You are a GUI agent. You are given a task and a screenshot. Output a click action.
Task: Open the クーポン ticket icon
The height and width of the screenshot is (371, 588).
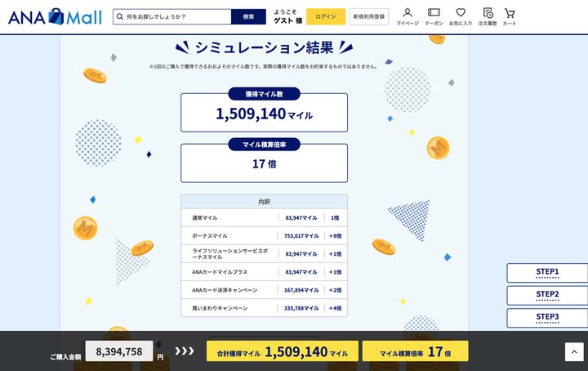click(434, 17)
